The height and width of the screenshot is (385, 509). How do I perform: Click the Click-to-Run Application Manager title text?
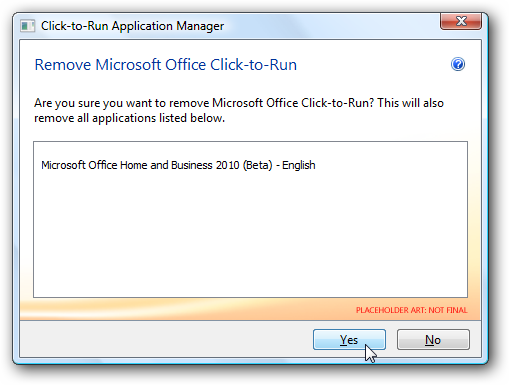click(x=132, y=26)
